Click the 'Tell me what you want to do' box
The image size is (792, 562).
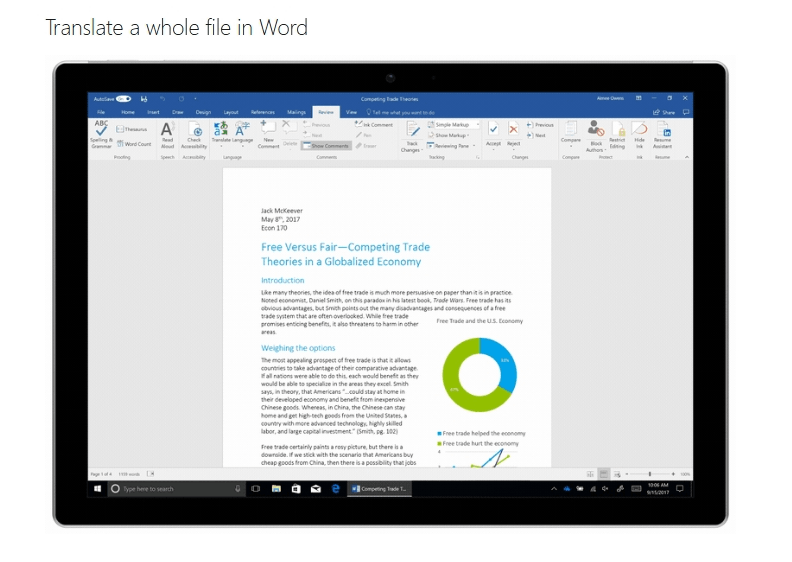[x=401, y=113]
